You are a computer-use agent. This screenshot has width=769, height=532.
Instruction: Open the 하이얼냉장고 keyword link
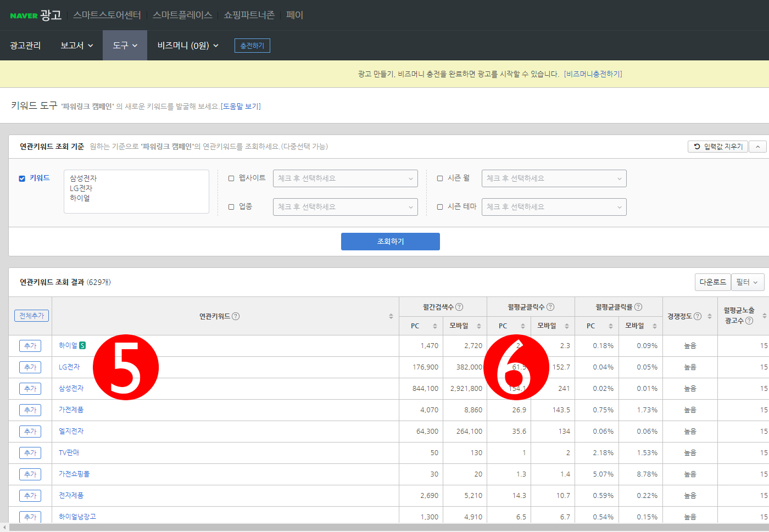pyautogui.click(x=77, y=517)
